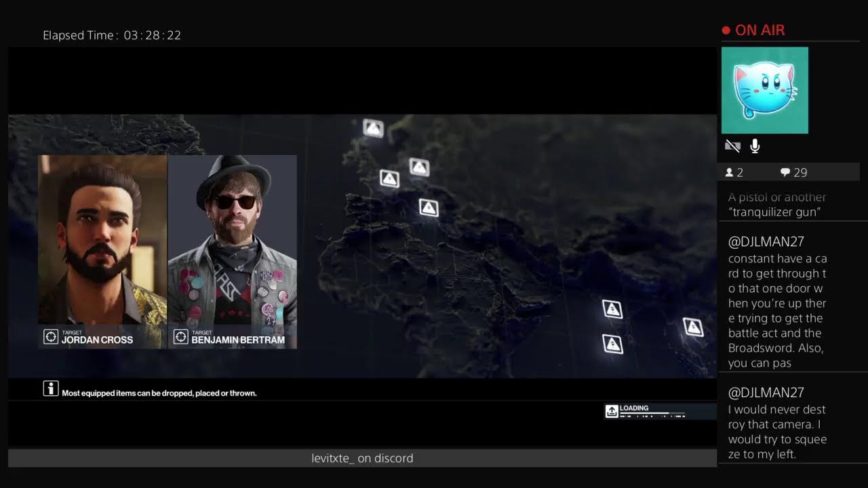Viewport: 868px width, 488px height.
Task: Click @DJLMAN27 name above the 'never destroy that camera' comment
Action: 766,392
